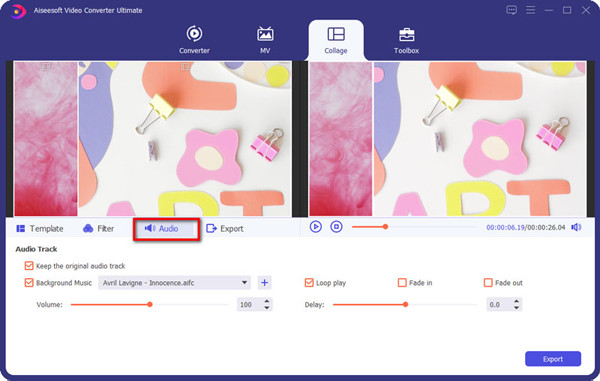
Task: Open the Toolbox module
Action: [406, 40]
